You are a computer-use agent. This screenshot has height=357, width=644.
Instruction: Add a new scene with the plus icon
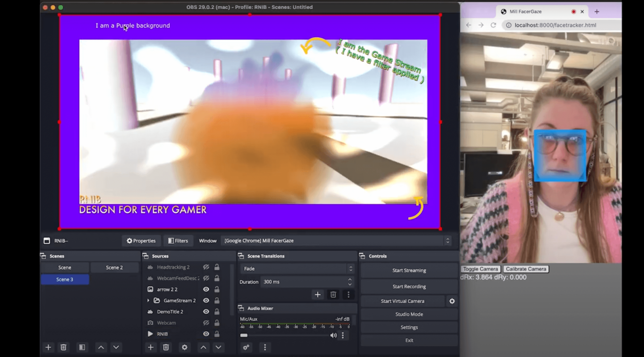coord(48,347)
